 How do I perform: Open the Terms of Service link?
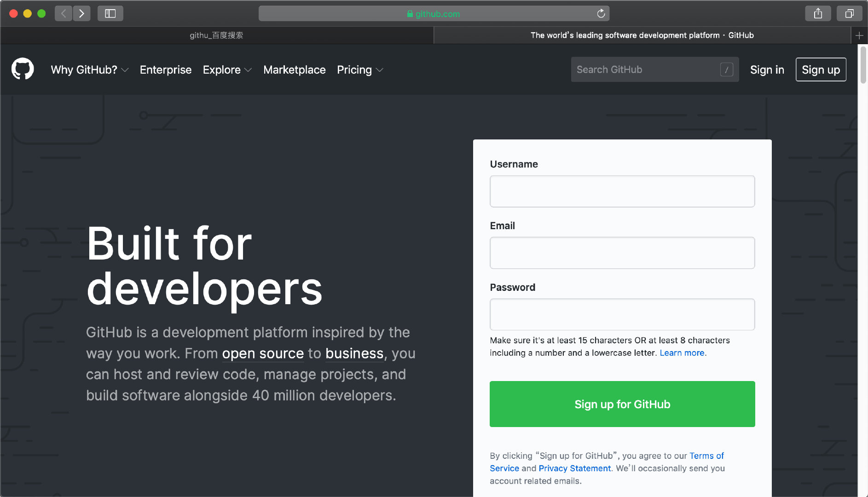coord(607,462)
